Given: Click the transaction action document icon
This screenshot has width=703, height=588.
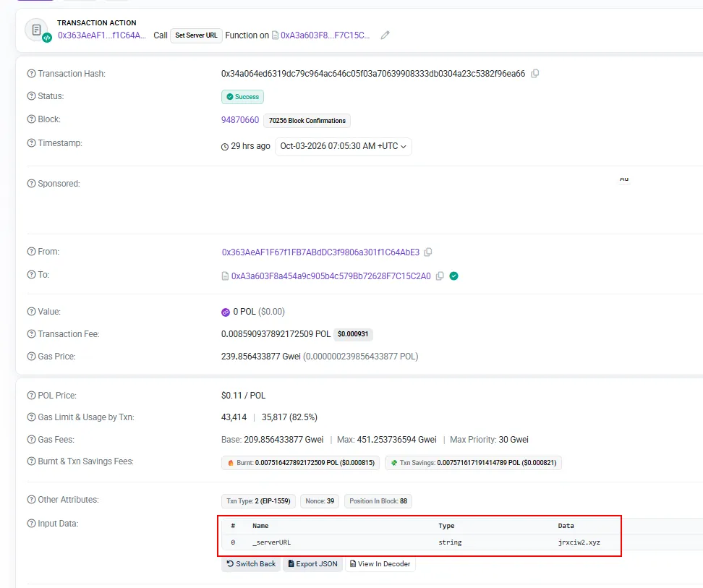Looking at the screenshot, I should click(37, 30).
